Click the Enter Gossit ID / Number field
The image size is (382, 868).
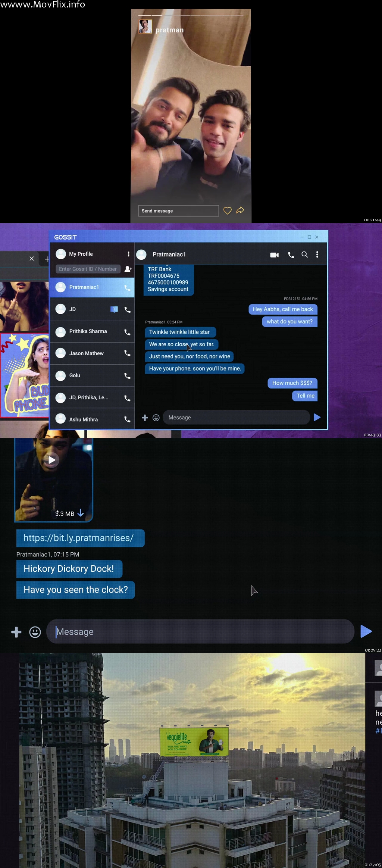(x=88, y=269)
